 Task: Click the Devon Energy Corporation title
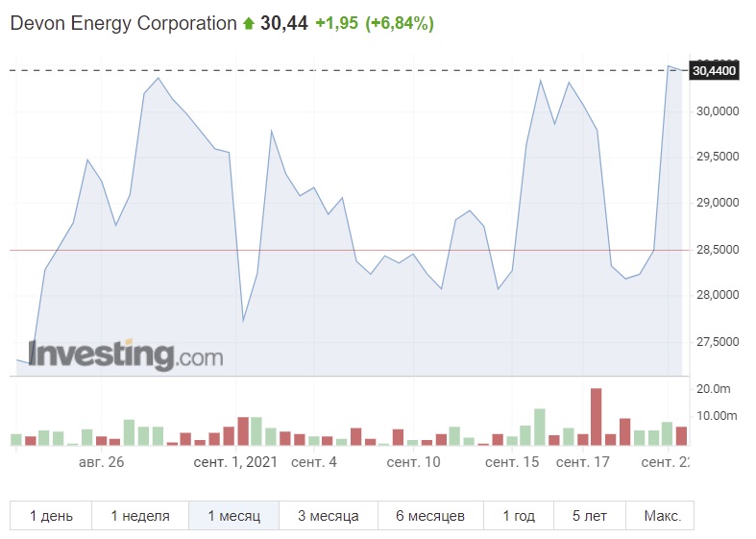pos(123,23)
